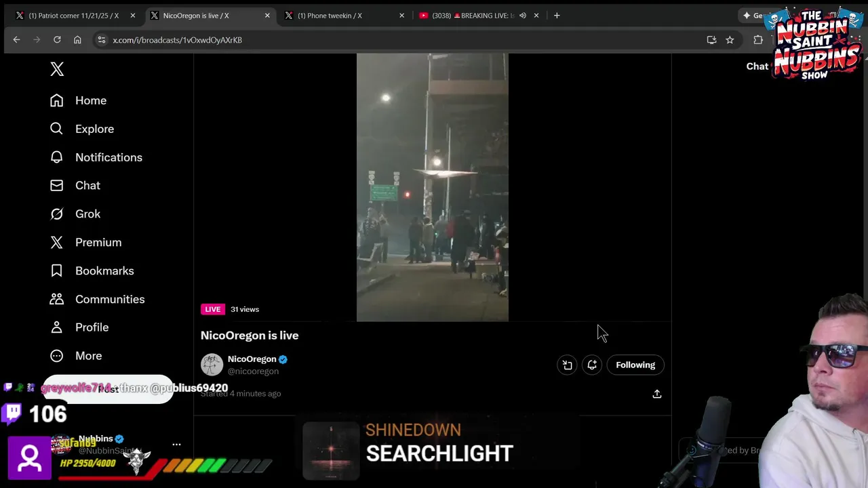Close the 'Phone tweekin' tab
Screen dimensions: 868x488
click(x=401, y=16)
